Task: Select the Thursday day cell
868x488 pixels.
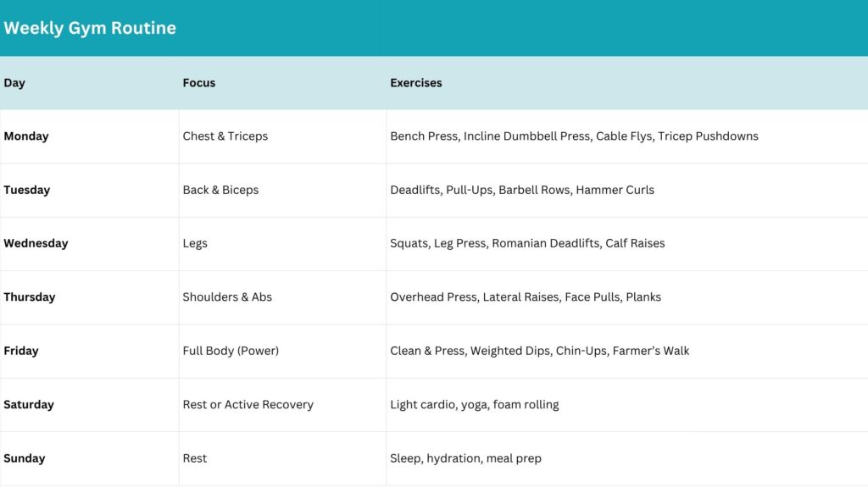Action: pos(30,297)
